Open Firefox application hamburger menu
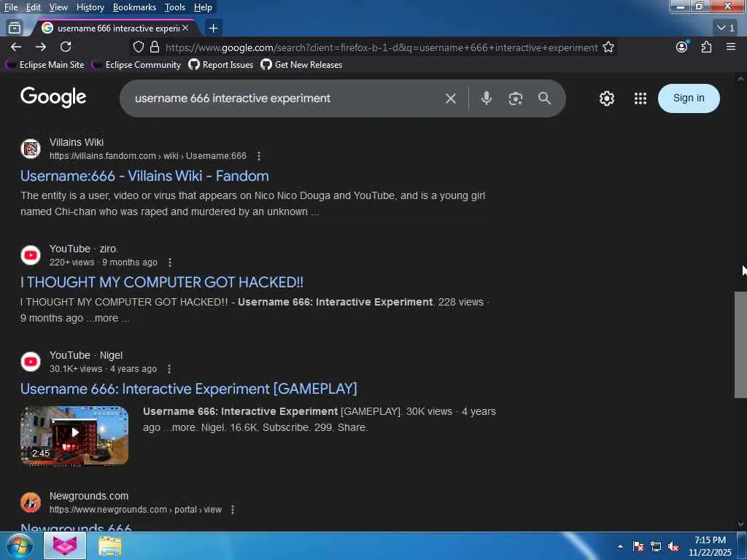The width and height of the screenshot is (747, 560). tap(731, 47)
